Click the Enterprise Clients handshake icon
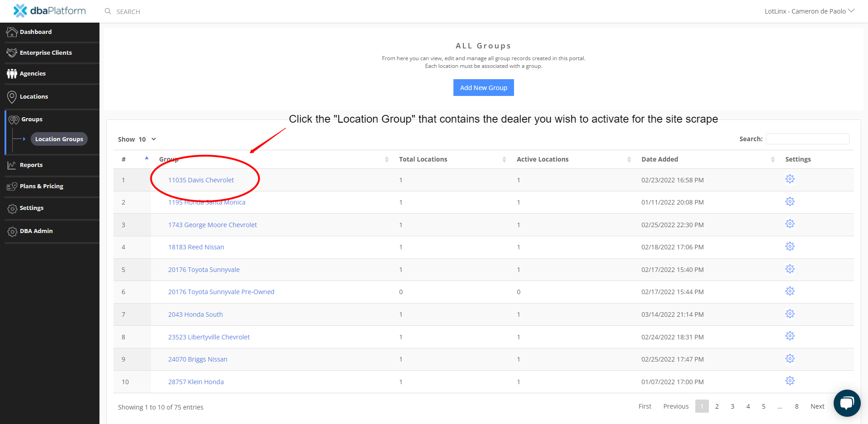The image size is (868, 424). click(12, 53)
